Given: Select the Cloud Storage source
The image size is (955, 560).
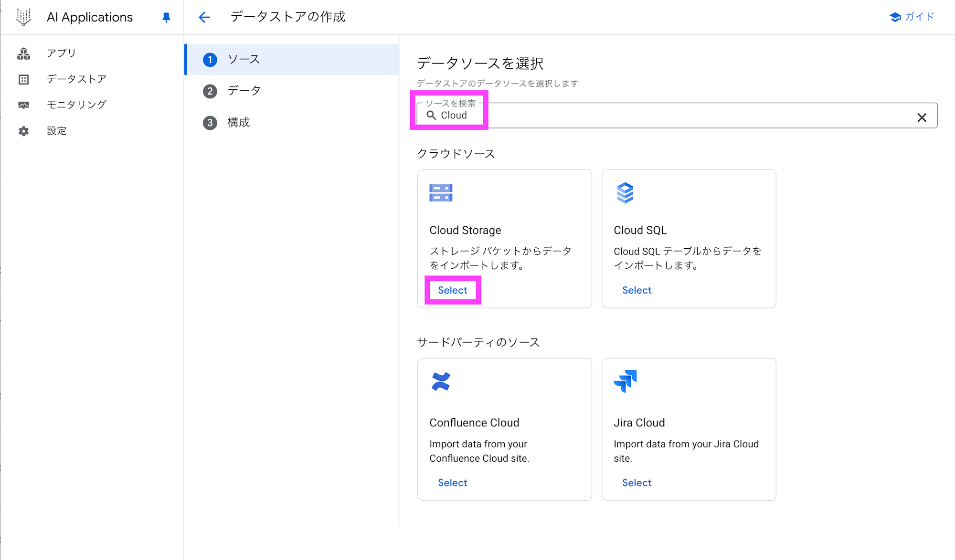Looking at the screenshot, I should (453, 290).
